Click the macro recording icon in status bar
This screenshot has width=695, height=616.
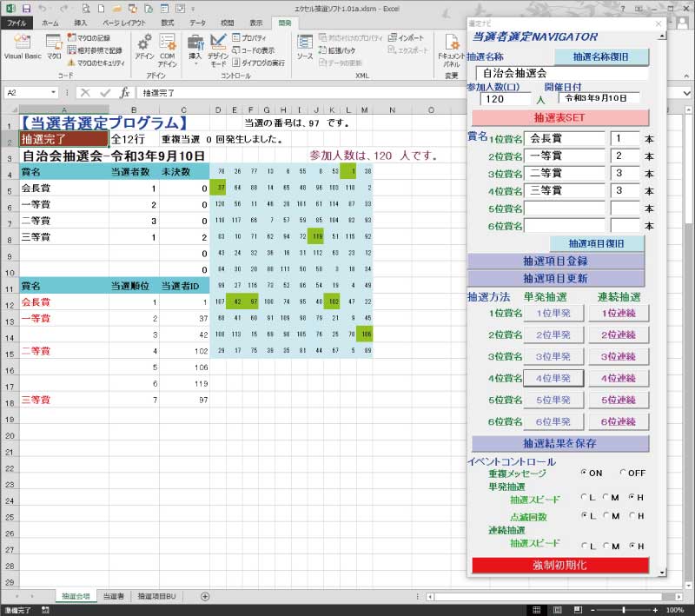[45, 610]
